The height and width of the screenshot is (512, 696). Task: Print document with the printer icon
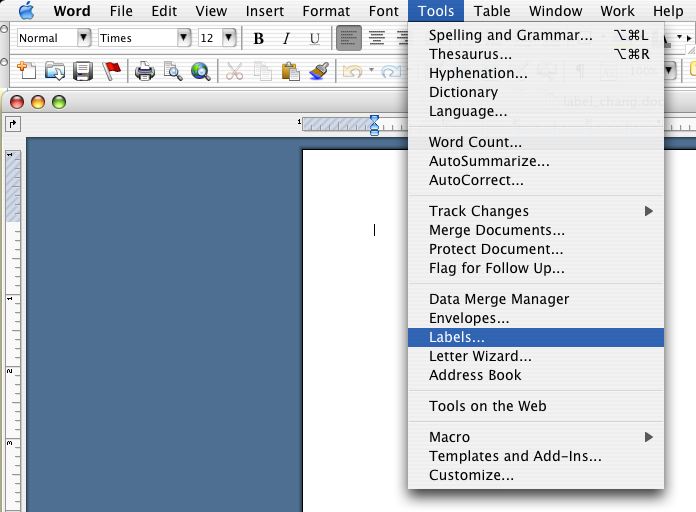[x=145, y=71]
